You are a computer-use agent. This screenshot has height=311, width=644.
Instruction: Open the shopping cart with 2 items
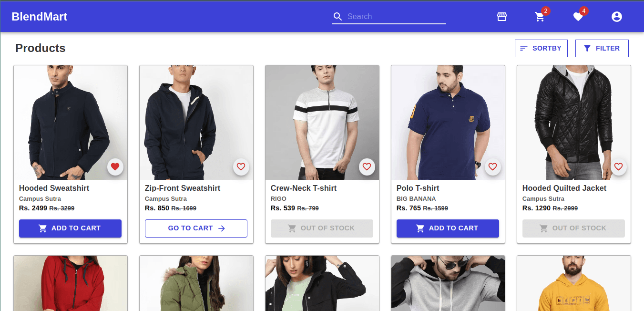(540, 17)
